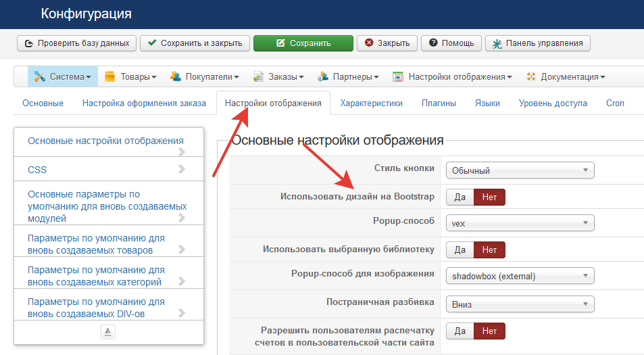Click chevron beside вновь создаваемых DIV-ов item

(182, 313)
